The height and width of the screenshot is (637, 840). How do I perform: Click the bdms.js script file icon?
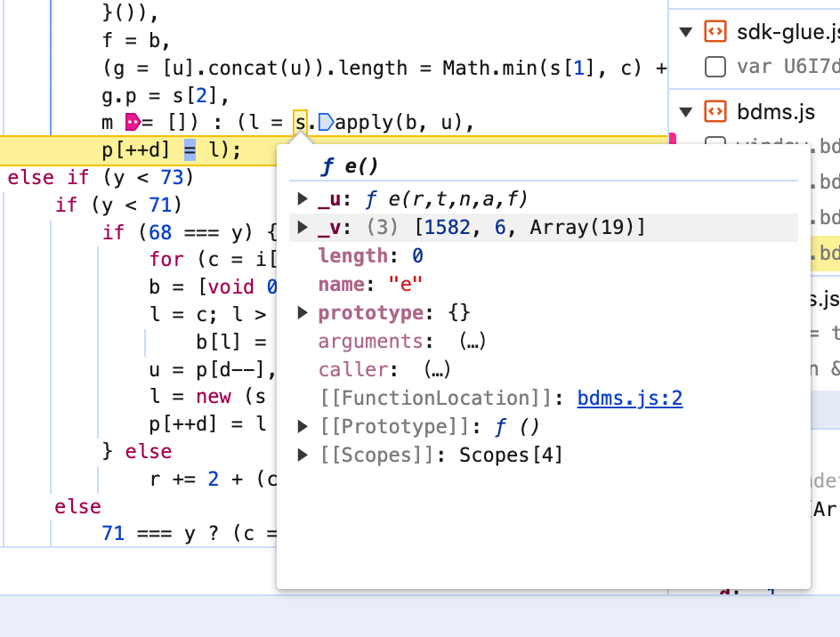click(x=714, y=111)
